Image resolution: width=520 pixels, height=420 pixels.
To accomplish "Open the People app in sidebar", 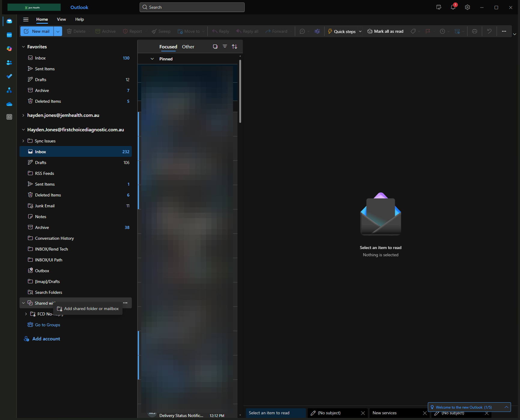I will coord(9,62).
